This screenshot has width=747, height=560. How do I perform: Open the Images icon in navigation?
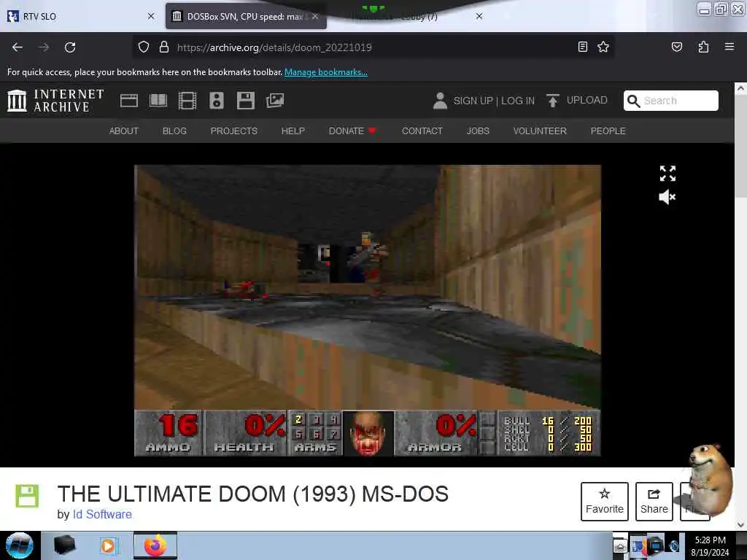[x=275, y=101]
